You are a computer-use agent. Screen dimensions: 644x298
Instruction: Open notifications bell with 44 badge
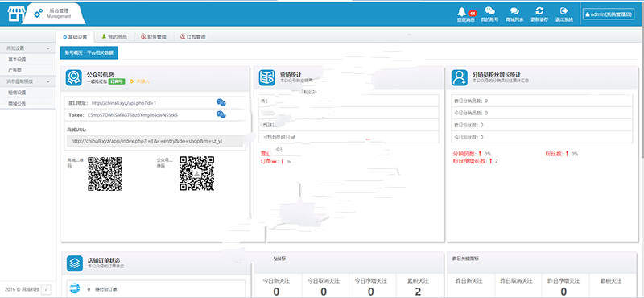[466, 14]
